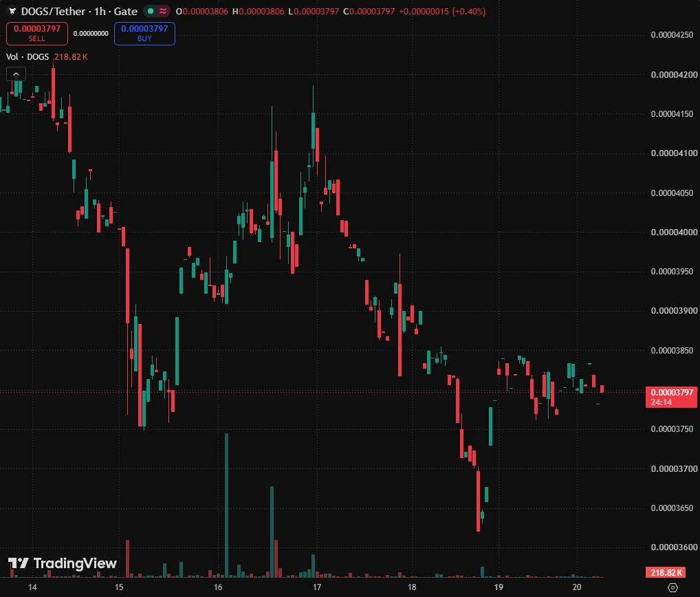Click date 18 on time axis
Screen dimensions: 700x597
412,587
